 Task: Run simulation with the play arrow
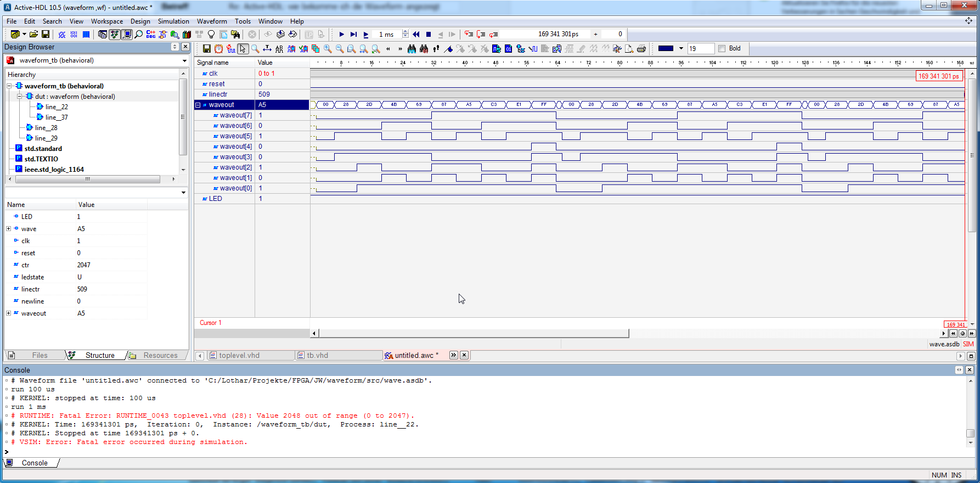click(x=341, y=34)
